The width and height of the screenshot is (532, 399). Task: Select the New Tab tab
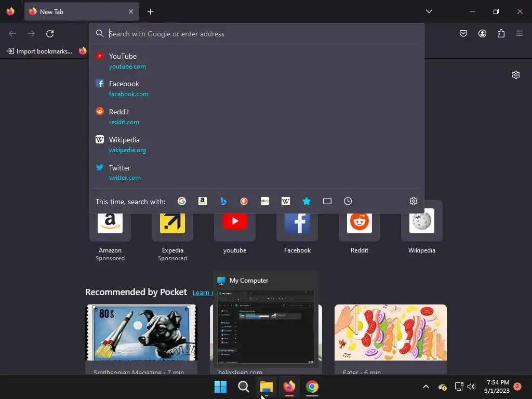pyautogui.click(x=82, y=11)
